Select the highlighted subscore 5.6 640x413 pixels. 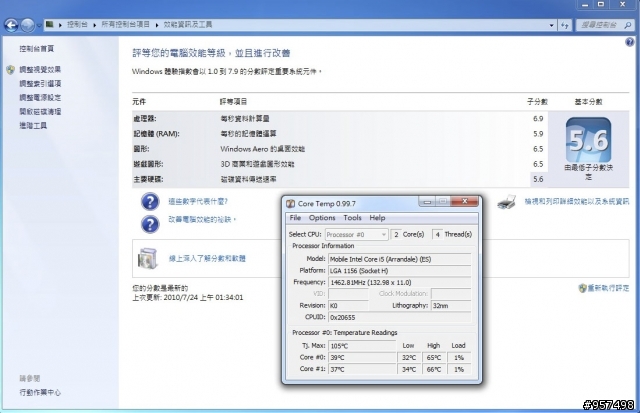538,179
